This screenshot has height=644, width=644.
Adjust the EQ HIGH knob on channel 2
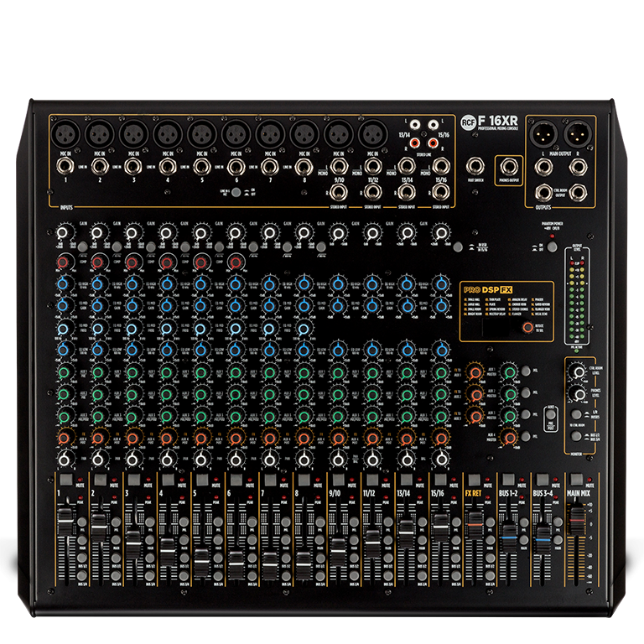(x=98, y=283)
